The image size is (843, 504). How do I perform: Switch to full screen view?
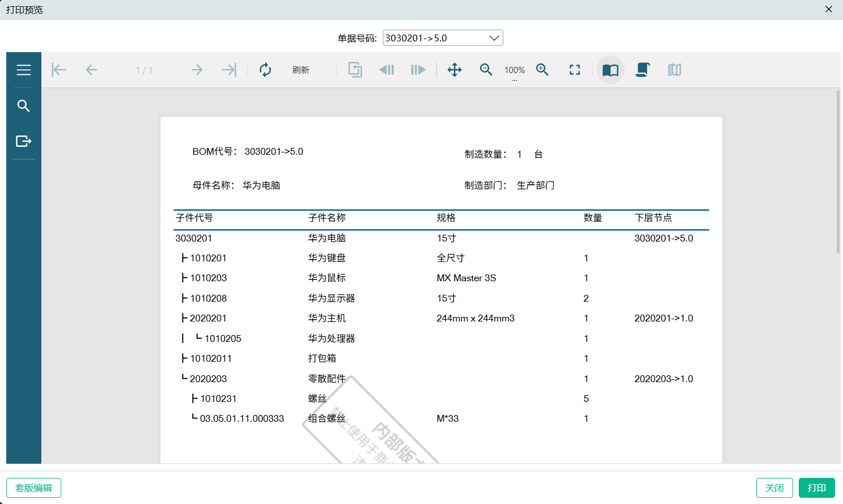click(x=575, y=70)
